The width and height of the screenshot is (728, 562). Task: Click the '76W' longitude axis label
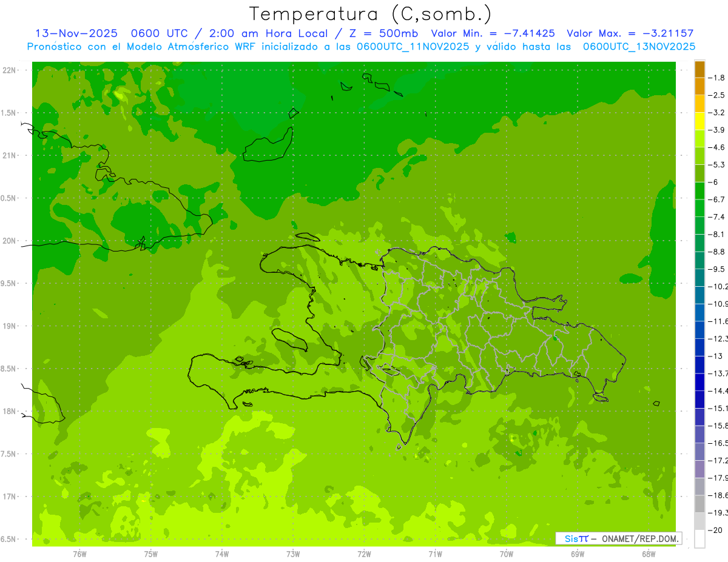(x=79, y=554)
